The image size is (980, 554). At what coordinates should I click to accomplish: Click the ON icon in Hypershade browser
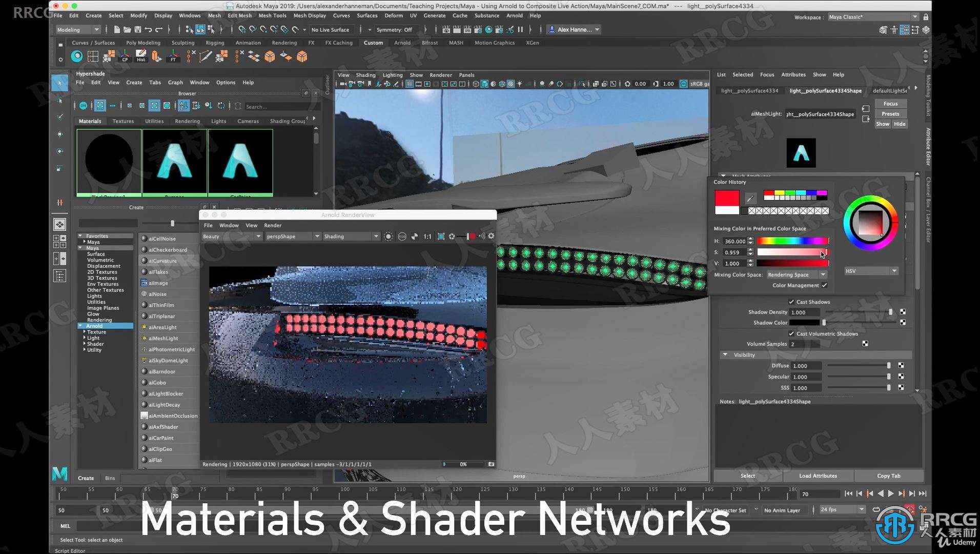(x=83, y=106)
